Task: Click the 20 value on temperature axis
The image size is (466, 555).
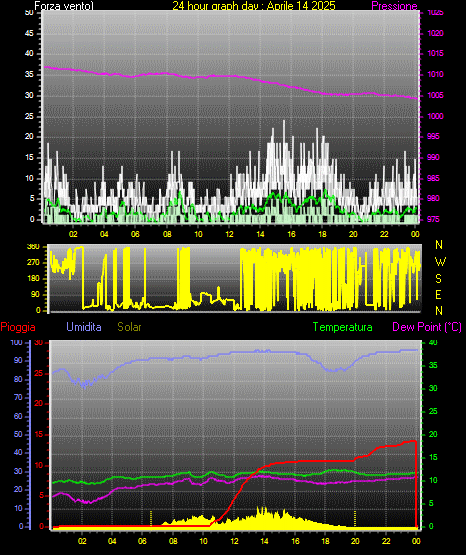Action: [x=433, y=434]
